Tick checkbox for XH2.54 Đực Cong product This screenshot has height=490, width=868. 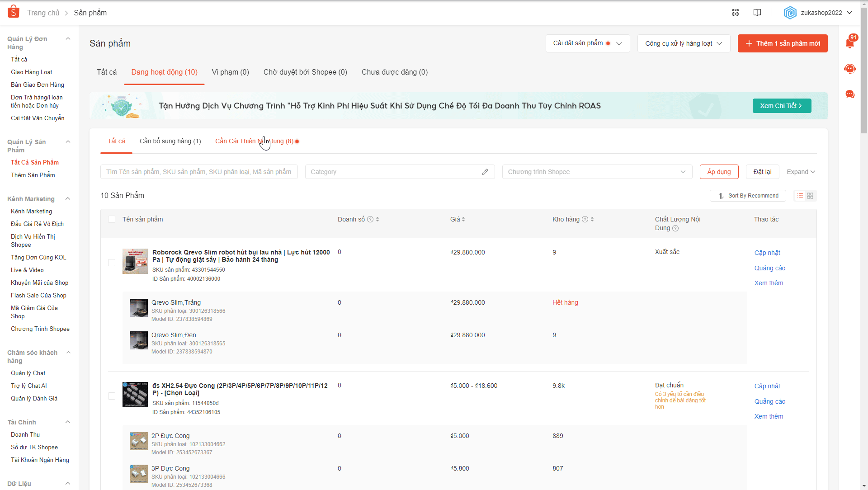(112, 396)
